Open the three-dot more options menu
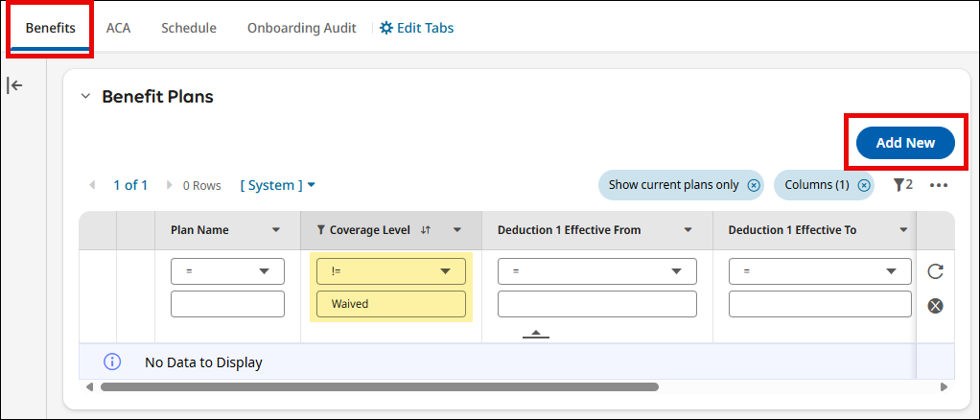980x420 pixels. pos(939,185)
